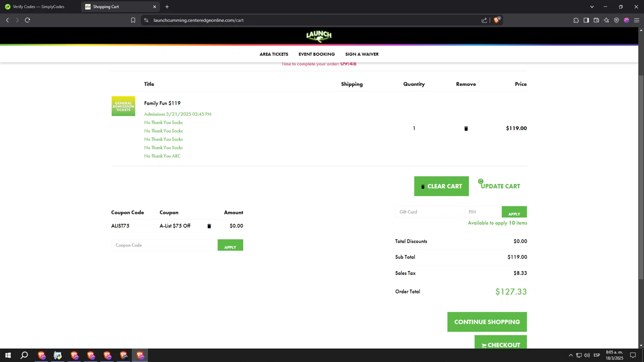
Task: Open network icon in system tray
Action: [579, 355]
